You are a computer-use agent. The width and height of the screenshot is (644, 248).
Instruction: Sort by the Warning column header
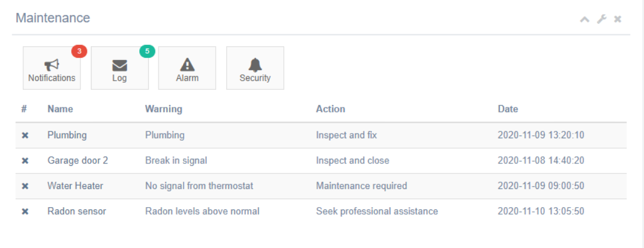tap(163, 109)
